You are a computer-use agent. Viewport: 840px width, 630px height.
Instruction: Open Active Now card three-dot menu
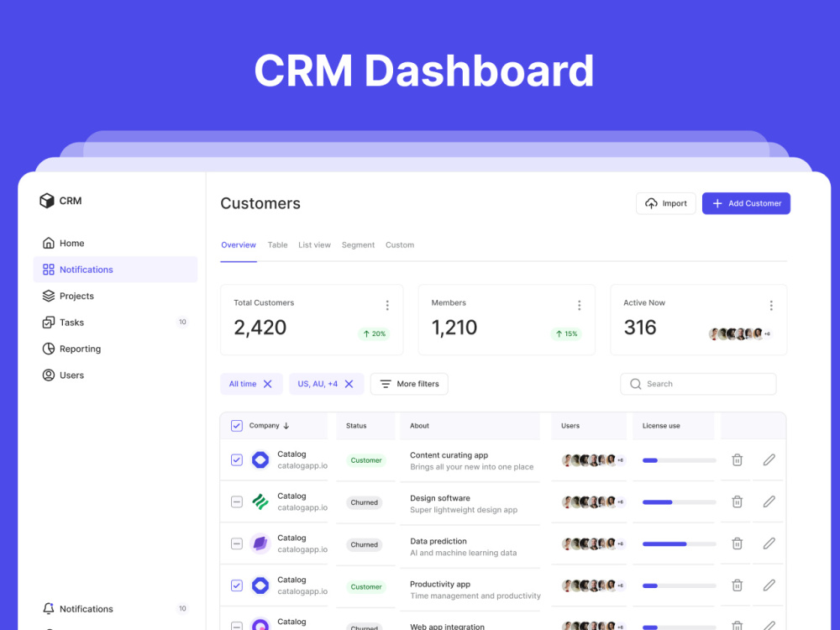[771, 306]
